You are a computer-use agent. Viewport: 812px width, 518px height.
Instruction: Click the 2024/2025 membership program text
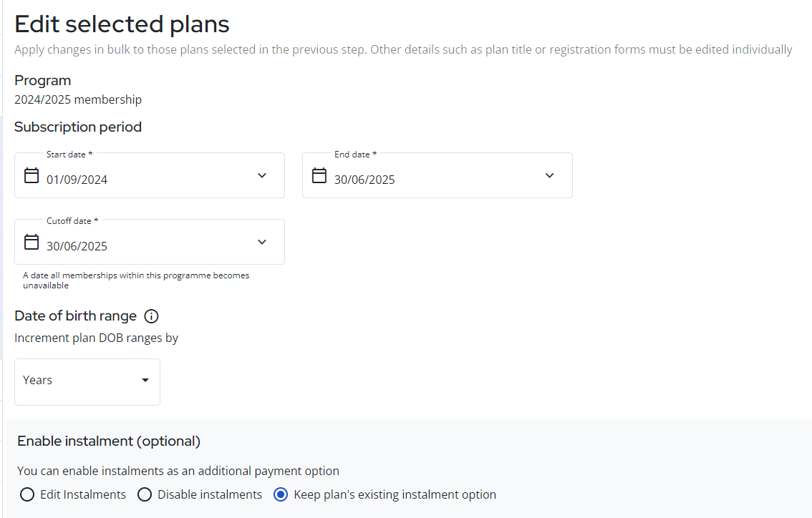click(78, 99)
